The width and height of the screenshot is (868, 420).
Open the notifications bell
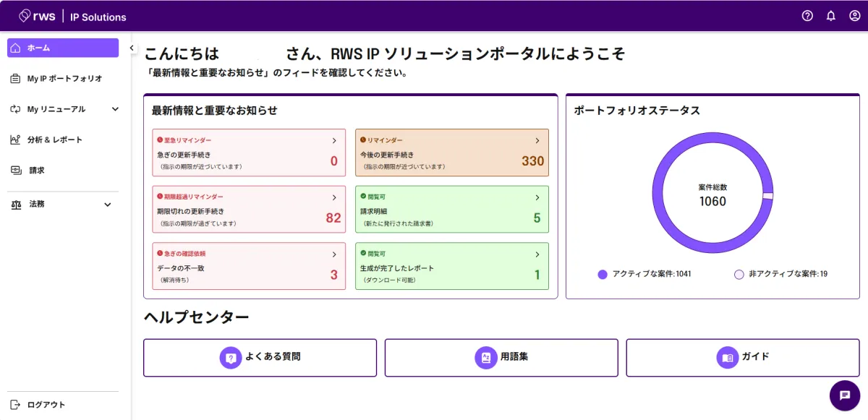point(831,16)
